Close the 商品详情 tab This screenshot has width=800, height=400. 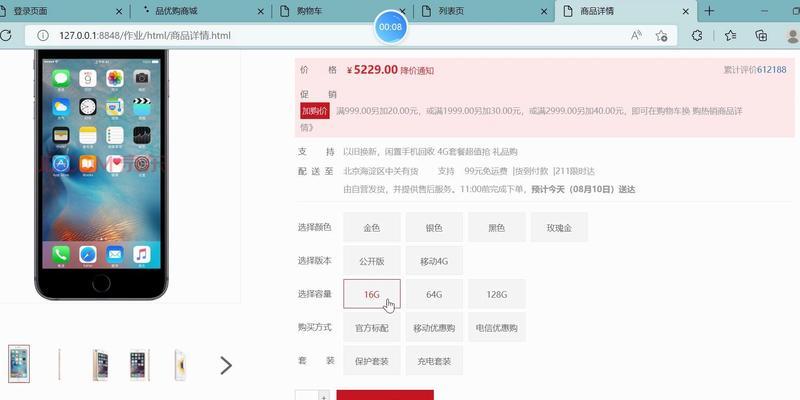coord(686,11)
